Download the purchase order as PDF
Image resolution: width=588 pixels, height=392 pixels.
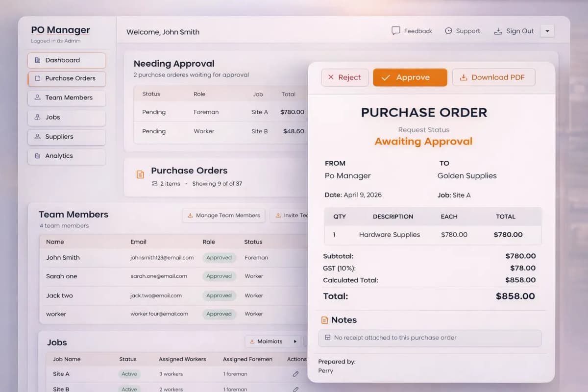[x=493, y=77]
